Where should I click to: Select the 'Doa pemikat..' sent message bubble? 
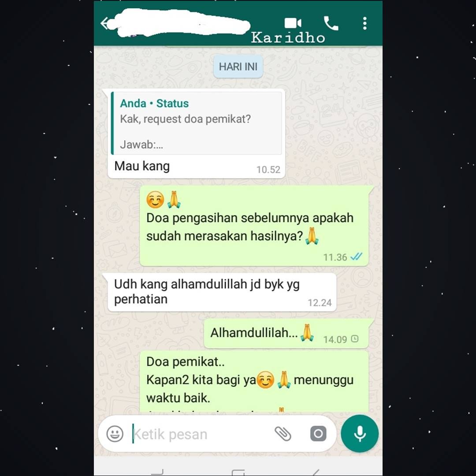pos(254,382)
